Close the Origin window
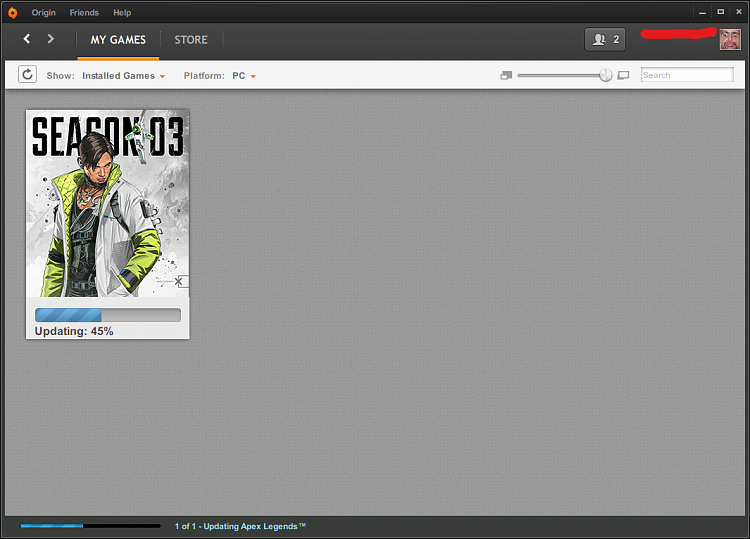 click(739, 12)
